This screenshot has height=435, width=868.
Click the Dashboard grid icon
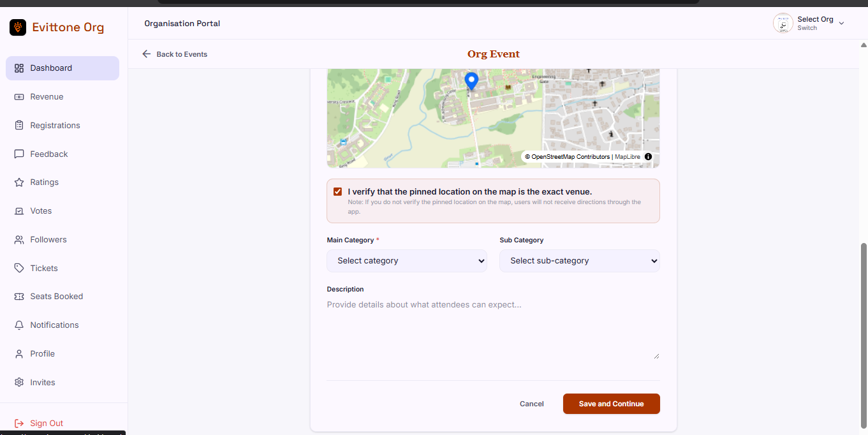coord(19,68)
